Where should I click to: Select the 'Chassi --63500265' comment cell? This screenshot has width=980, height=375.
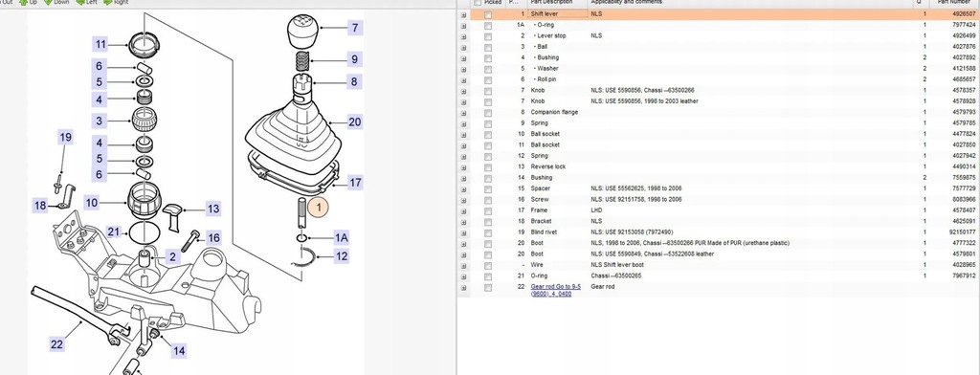click(617, 276)
